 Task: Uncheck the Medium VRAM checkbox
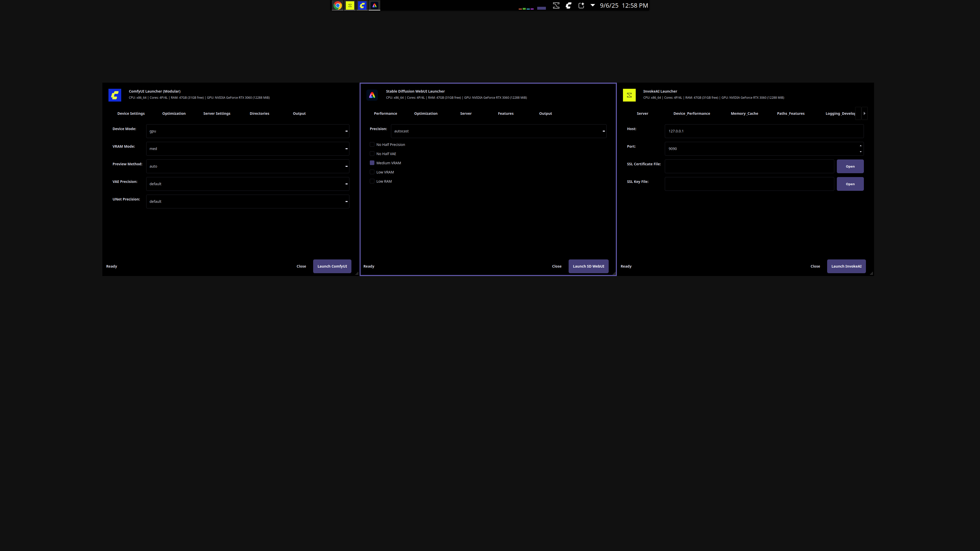[372, 163]
